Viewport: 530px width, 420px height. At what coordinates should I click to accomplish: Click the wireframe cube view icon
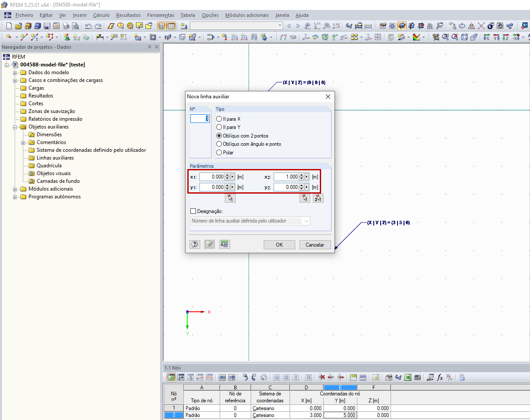tap(464, 37)
